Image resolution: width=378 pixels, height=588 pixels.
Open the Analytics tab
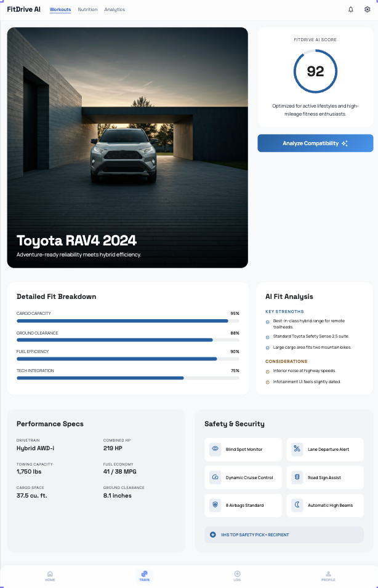(115, 9)
